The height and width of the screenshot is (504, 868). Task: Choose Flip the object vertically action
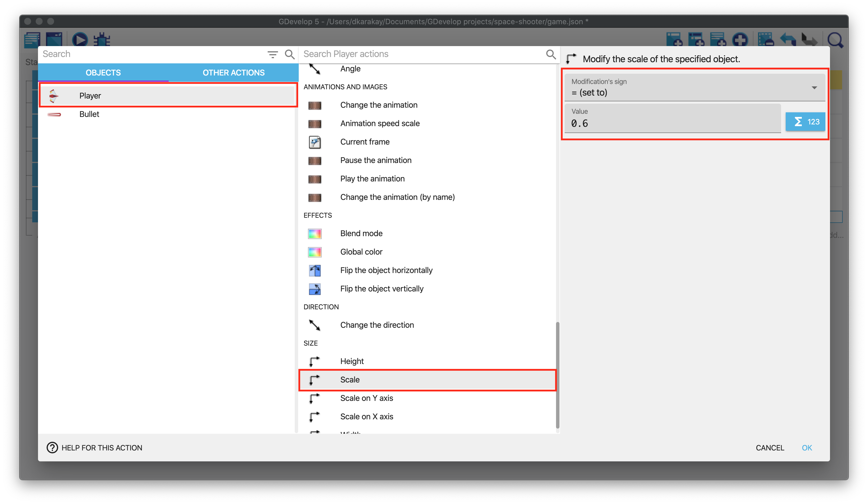pos(381,289)
